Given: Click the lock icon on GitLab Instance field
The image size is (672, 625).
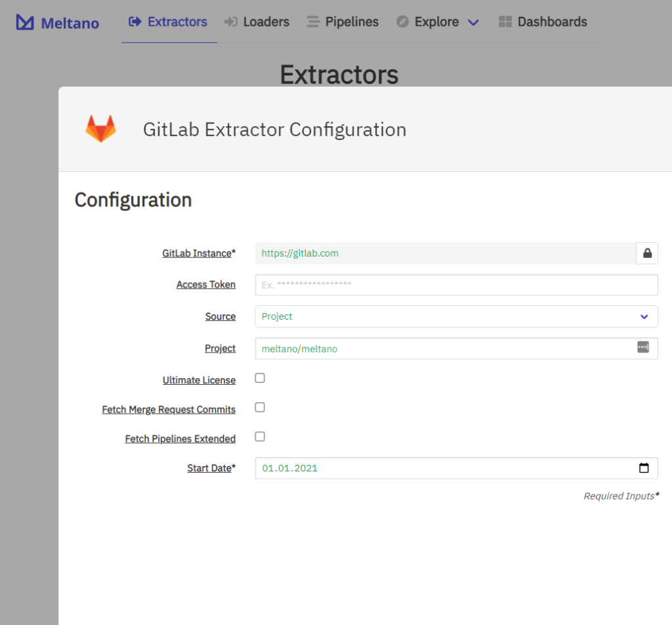Looking at the screenshot, I should coord(647,253).
